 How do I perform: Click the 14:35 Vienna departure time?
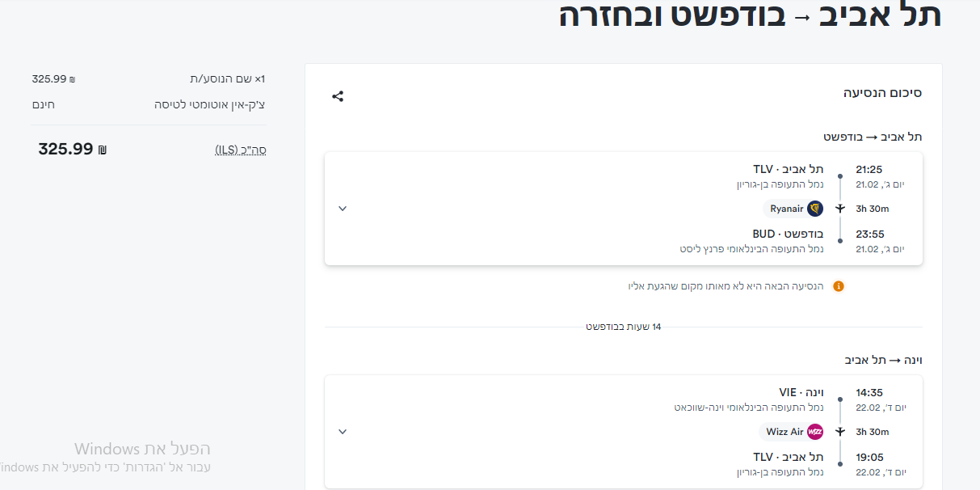click(x=869, y=393)
